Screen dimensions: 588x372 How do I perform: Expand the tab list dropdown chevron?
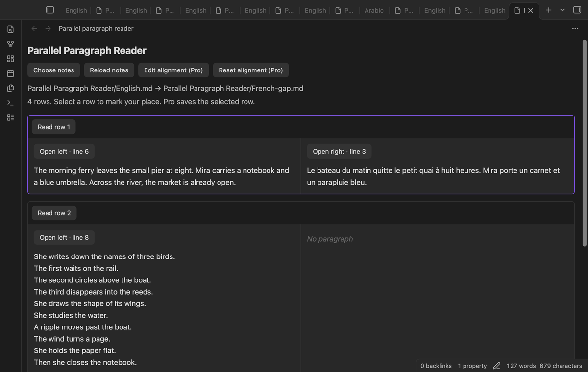[563, 10]
